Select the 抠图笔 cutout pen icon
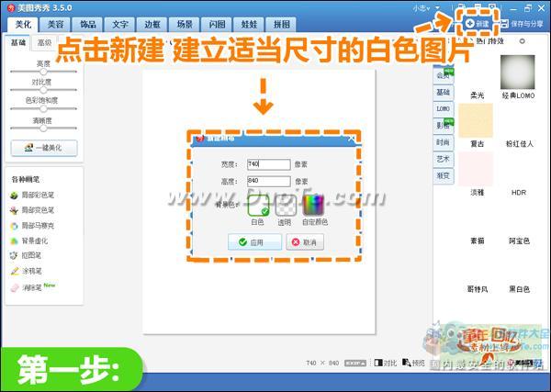Screen dimensions: 551x392 [x=14, y=256]
